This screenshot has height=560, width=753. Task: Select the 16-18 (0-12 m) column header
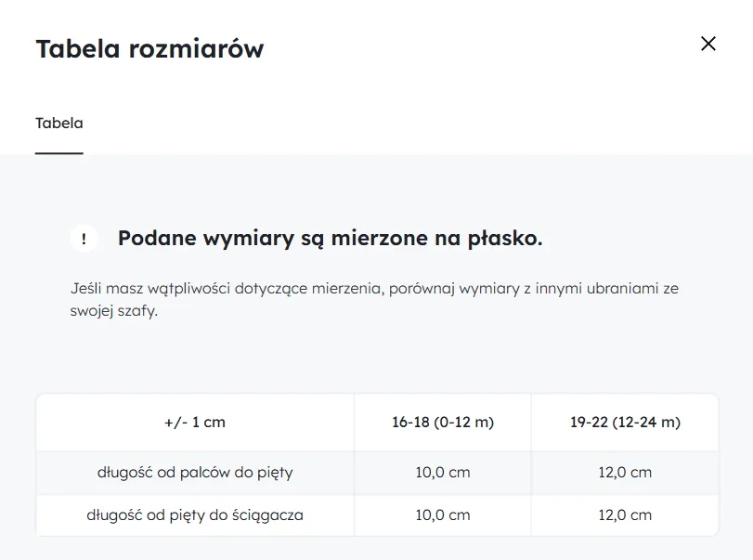[x=442, y=423]
